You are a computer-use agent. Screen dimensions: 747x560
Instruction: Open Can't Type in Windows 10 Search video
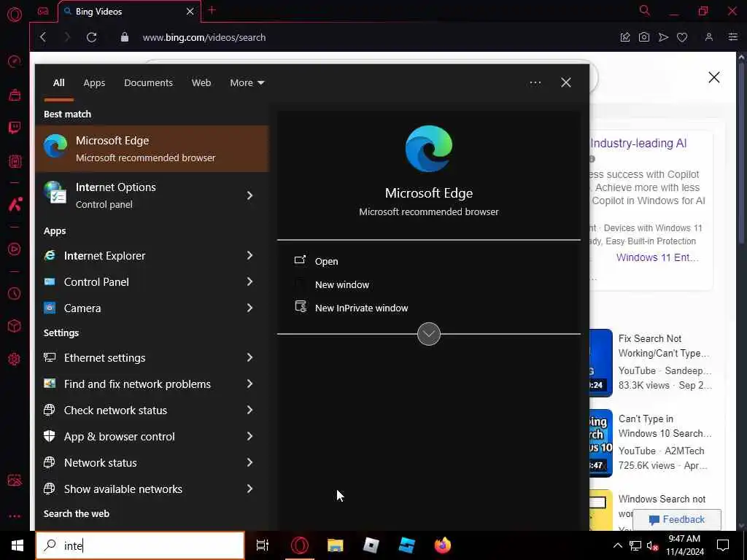[665, 426]
